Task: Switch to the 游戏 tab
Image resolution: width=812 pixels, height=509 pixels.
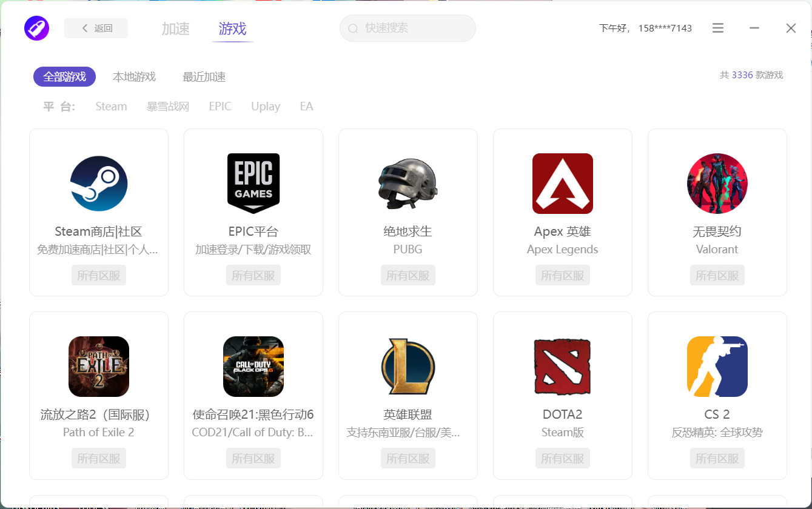Action: coord(233,28)
